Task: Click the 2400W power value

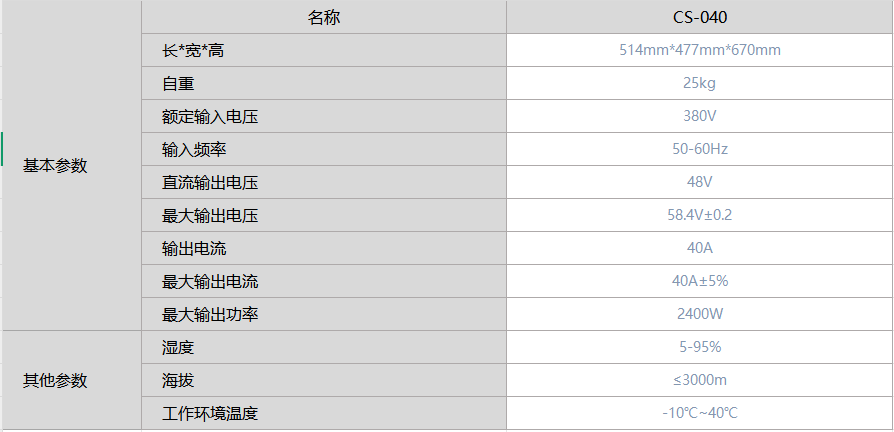Action: 700,314
